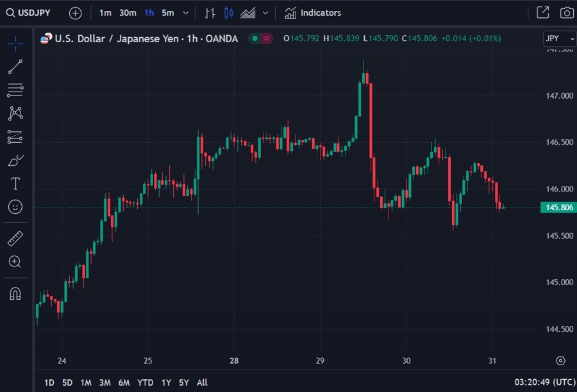577x392 pixels.
Task: Click the 145.806 current price label
Action: (x=558, y=208)
